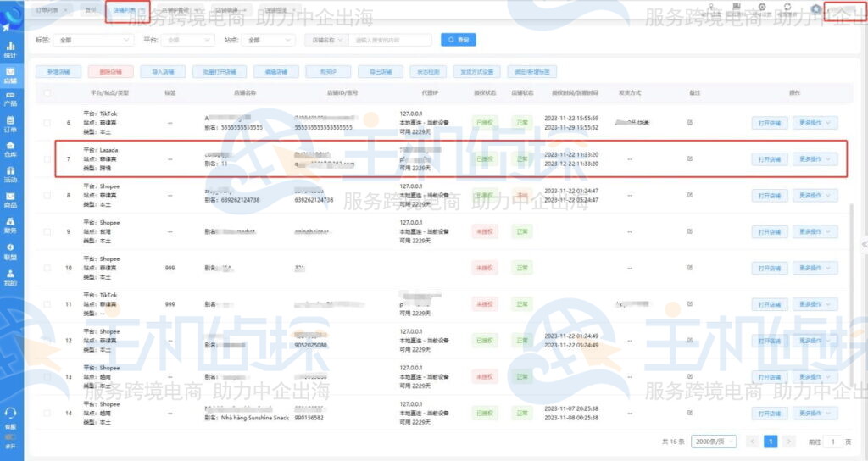The image size is (868, 461).
Task: Click the app logo at top of sidebar
Action: (x=10, y=17)
